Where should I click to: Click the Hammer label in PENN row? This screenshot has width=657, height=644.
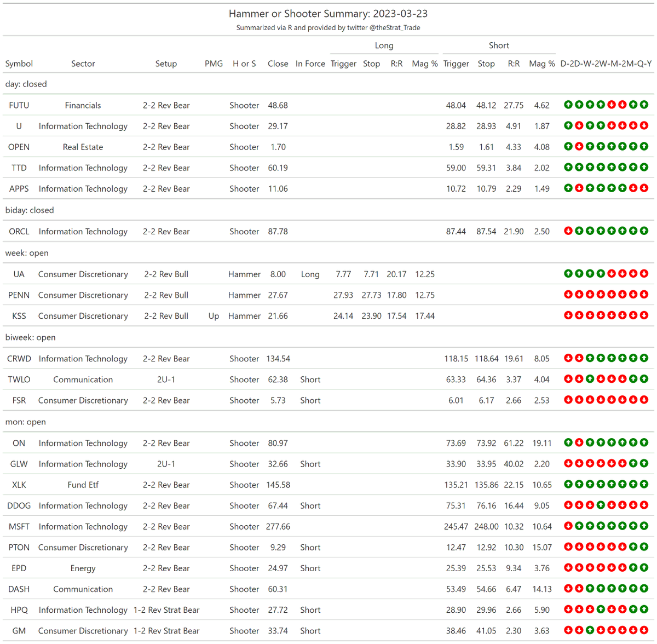click(x=244, y=295)
